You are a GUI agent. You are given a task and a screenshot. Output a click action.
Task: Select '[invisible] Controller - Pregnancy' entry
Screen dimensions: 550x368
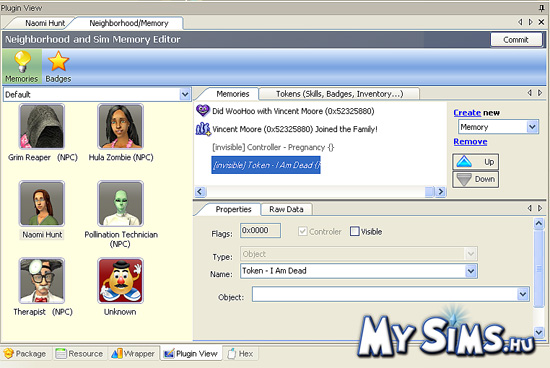pos(273,147)
